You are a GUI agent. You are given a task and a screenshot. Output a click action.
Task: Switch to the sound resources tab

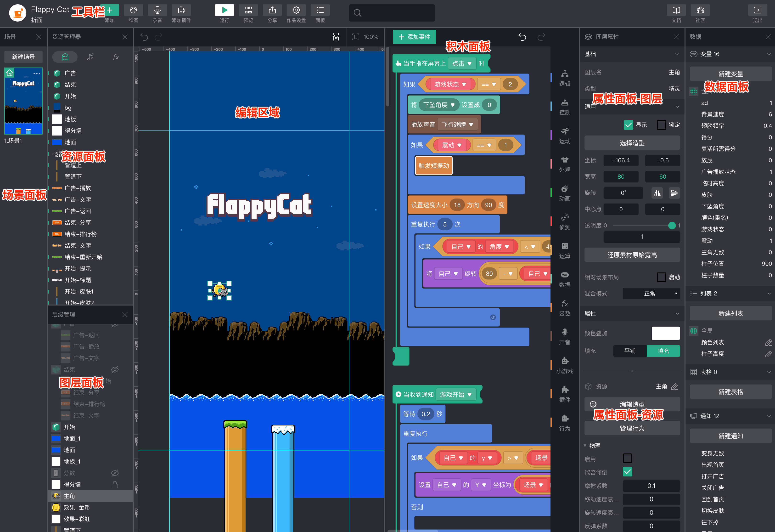point(90,57)
